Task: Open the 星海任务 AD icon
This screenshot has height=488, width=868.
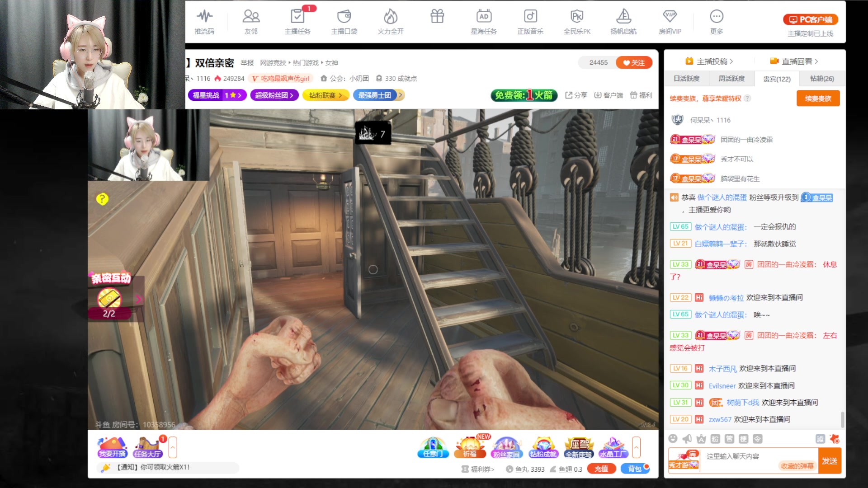Action: pyautogui.click(x=484, y=22)
